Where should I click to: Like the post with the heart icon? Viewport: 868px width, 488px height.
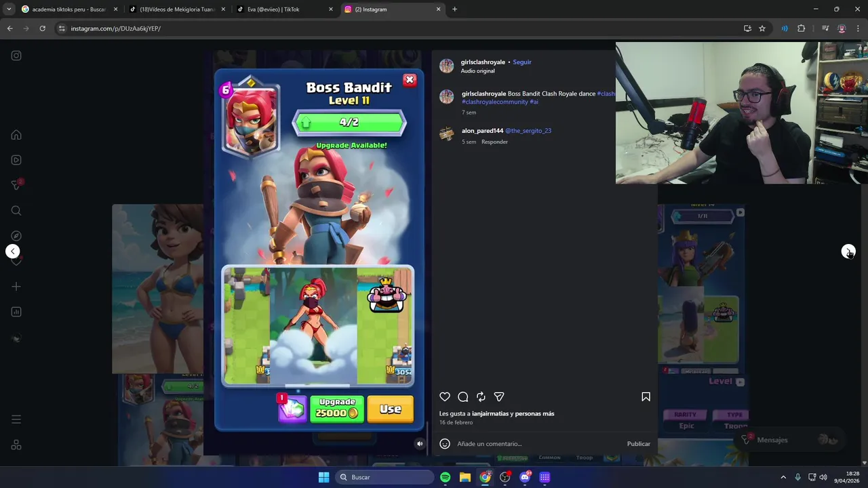[445, 396]
